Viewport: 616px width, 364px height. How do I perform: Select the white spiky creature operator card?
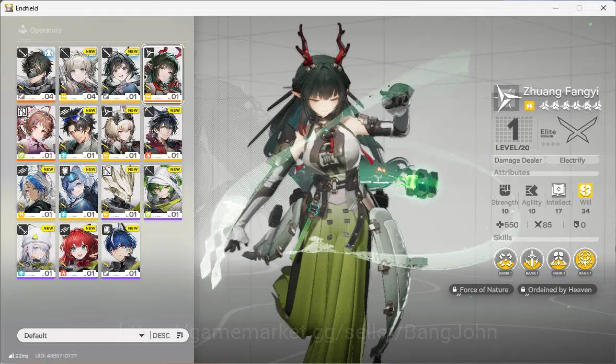(x=121, y=192)
